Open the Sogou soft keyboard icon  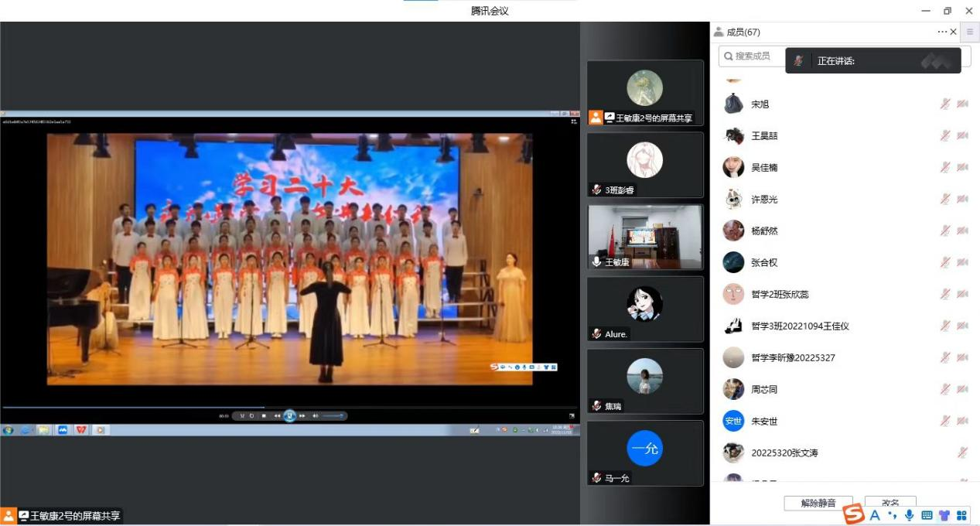click(x=927, y=515)
